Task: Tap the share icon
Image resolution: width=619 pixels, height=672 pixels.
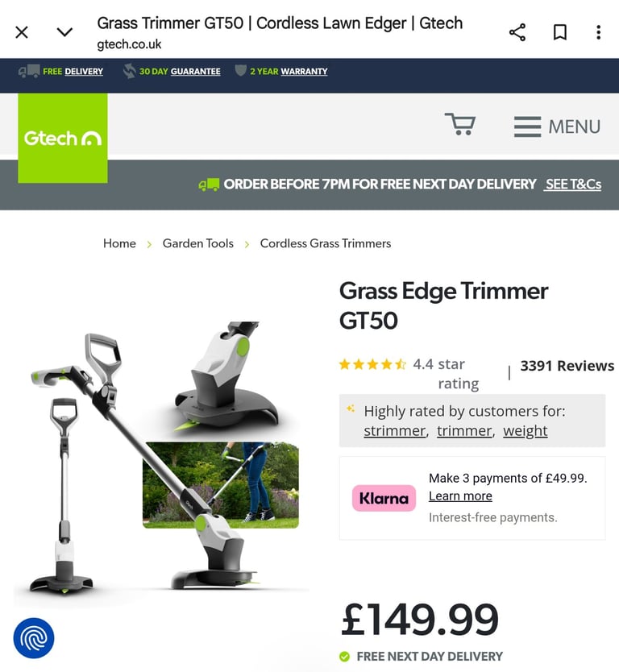Action: (x=517, y=32)
